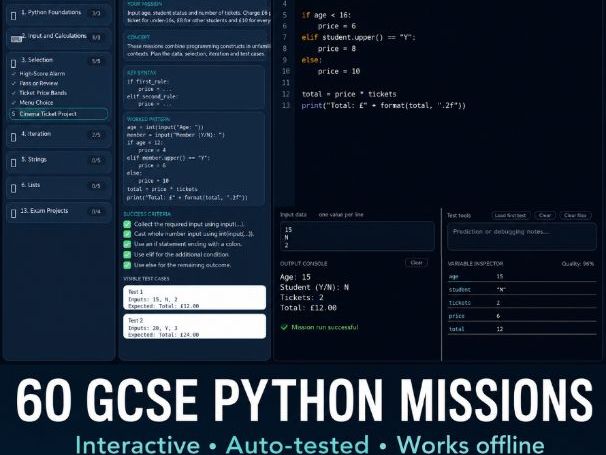Viewport: 606px width, 455px height.
Task: Click the Selection unit icon
Action: click(x=14, y=63)
